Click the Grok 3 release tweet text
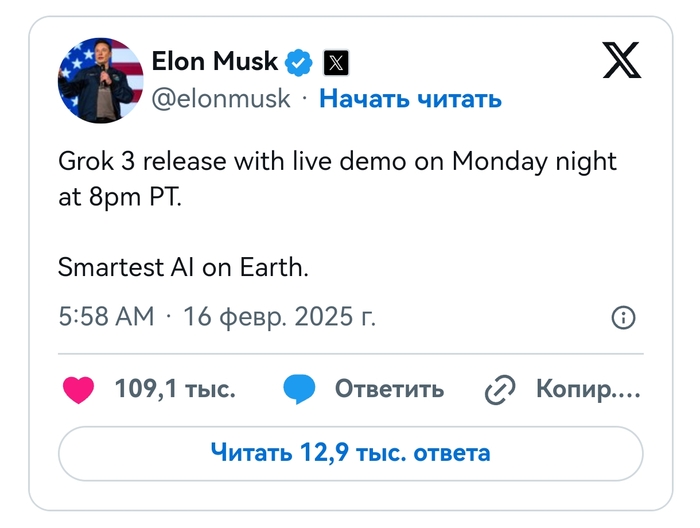Image resolution: width=700 pixels, height=528 pixels. pos(337,160)
